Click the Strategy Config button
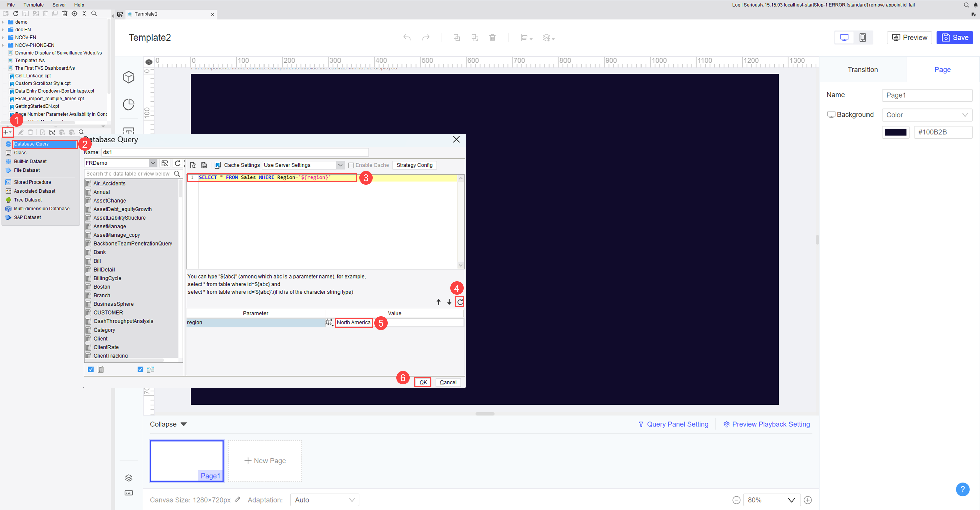 point(414,165)
